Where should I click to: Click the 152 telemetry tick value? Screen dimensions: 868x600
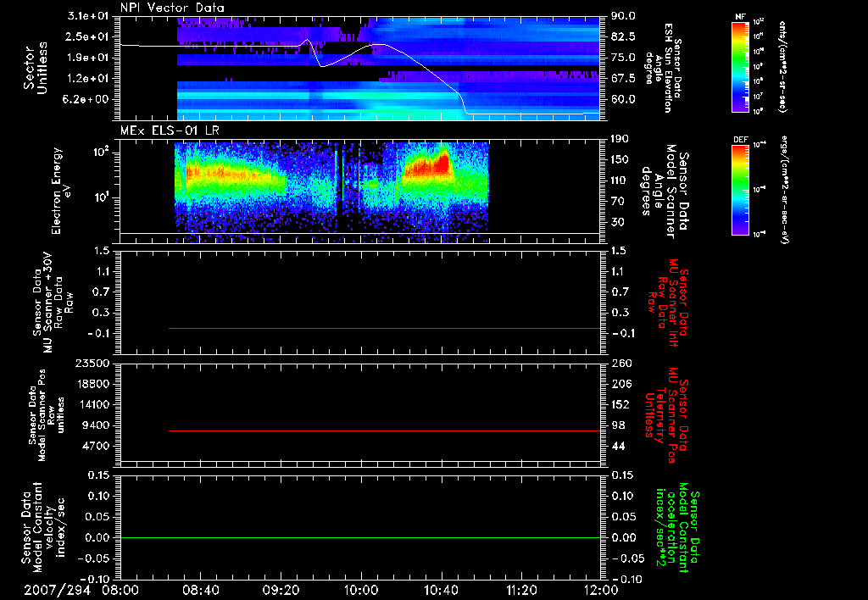[x=620, y=405]
